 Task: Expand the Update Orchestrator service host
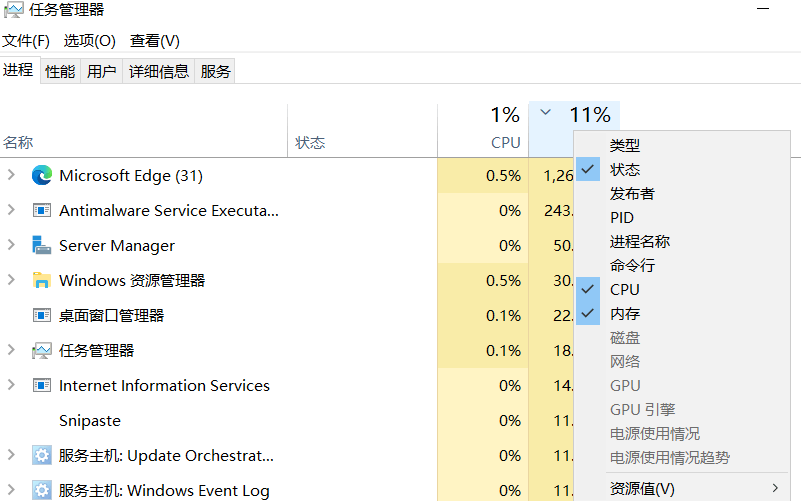tap(11, 455)
